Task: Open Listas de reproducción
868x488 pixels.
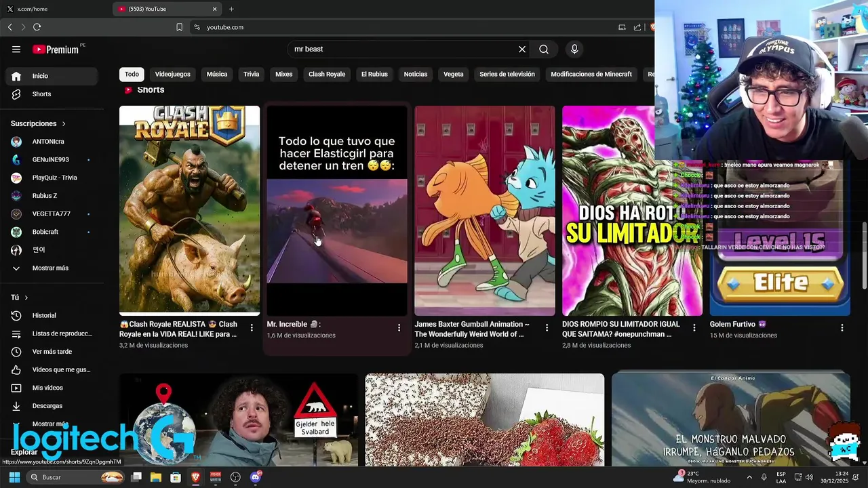Action: (52, 333)
